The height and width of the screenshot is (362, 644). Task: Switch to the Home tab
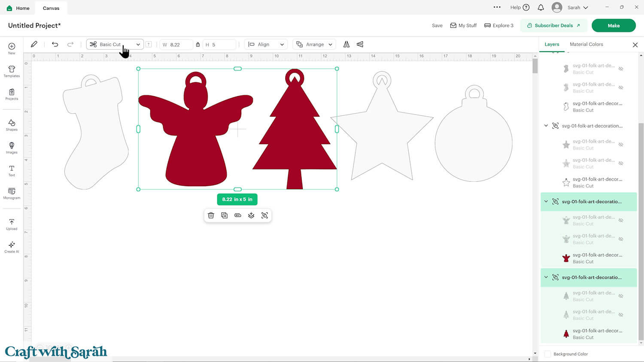coord(18,8)
